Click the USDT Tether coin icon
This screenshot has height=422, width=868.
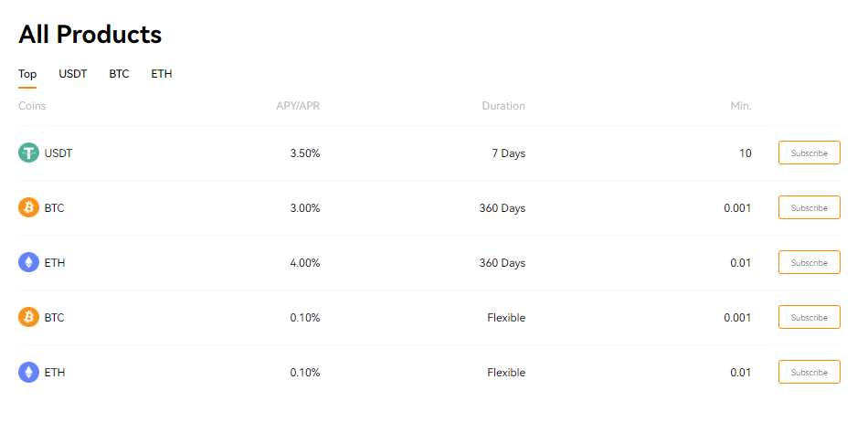pyautogui.click(x=29, y=153)
